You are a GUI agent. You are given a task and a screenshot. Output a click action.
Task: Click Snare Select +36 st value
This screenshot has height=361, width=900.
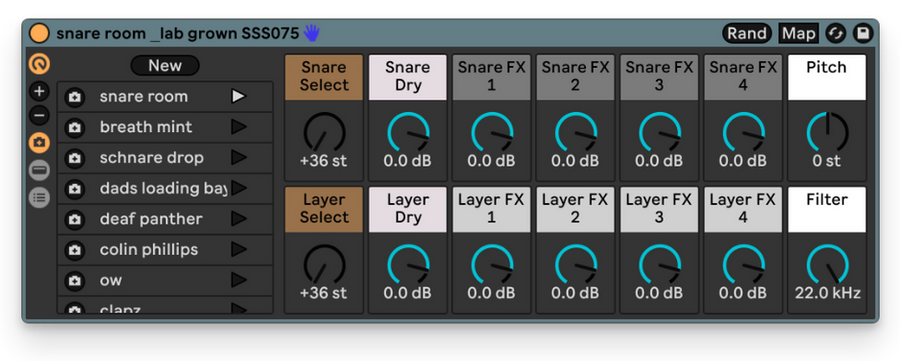click(324, 161)
